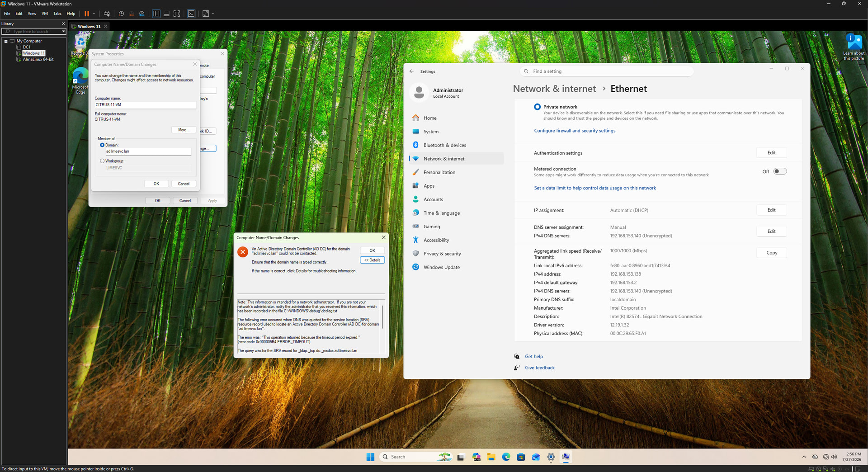Click the Find a setting search box
868x472 pixels.
607,71
